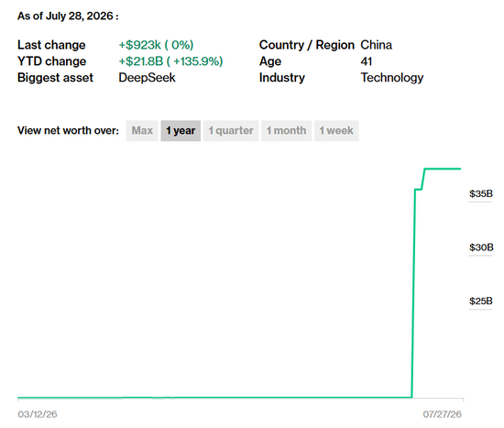Click the Age value 41
The height and width of the screenshot is (428, 504).
tap(367, 61)
